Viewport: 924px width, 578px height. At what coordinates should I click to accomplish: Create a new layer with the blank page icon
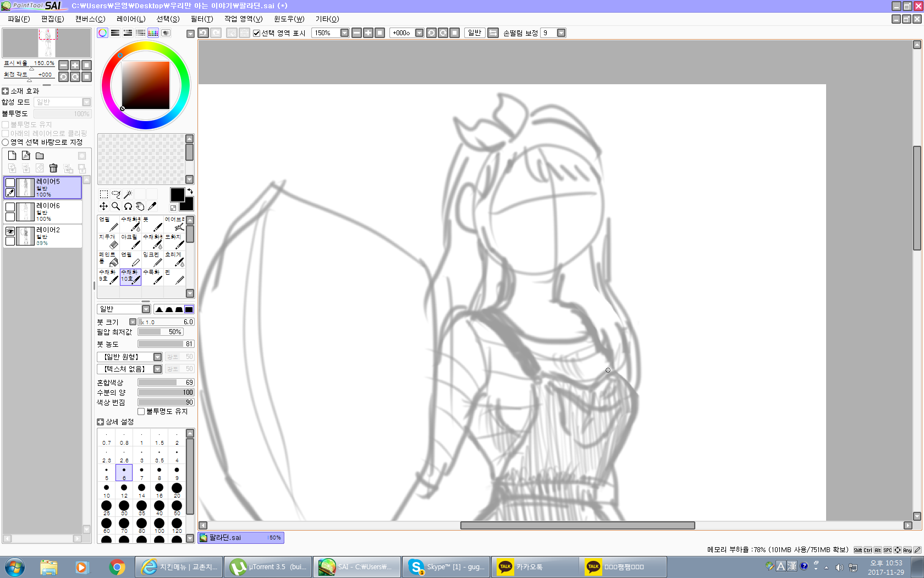pos(12,156)
